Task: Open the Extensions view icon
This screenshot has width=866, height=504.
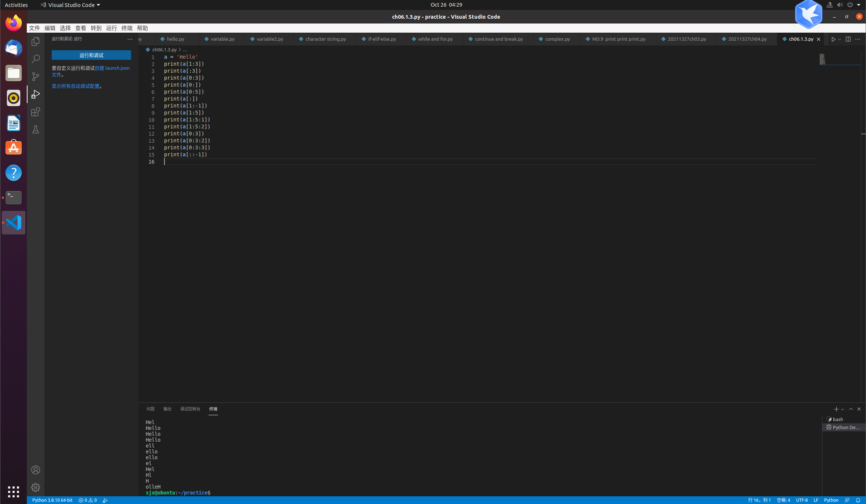Action: coord(36,112)
